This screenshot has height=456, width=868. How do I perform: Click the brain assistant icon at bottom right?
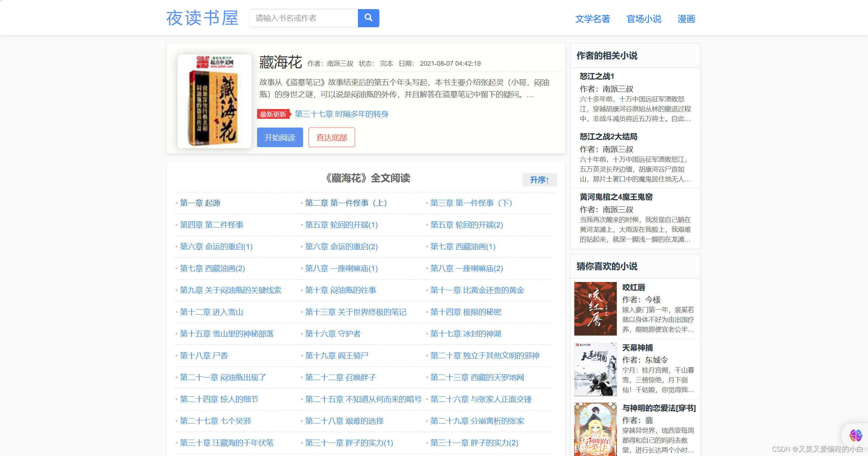855,435
